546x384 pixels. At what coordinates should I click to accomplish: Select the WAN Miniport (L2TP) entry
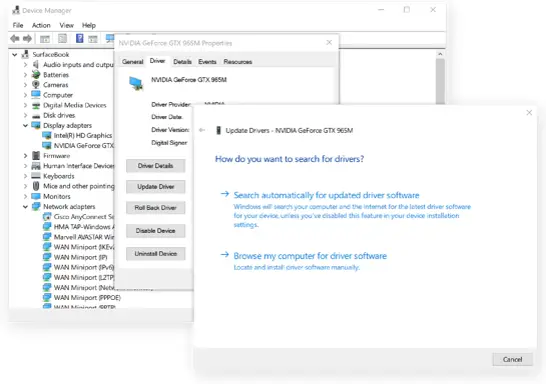click(x=84, y=277)
